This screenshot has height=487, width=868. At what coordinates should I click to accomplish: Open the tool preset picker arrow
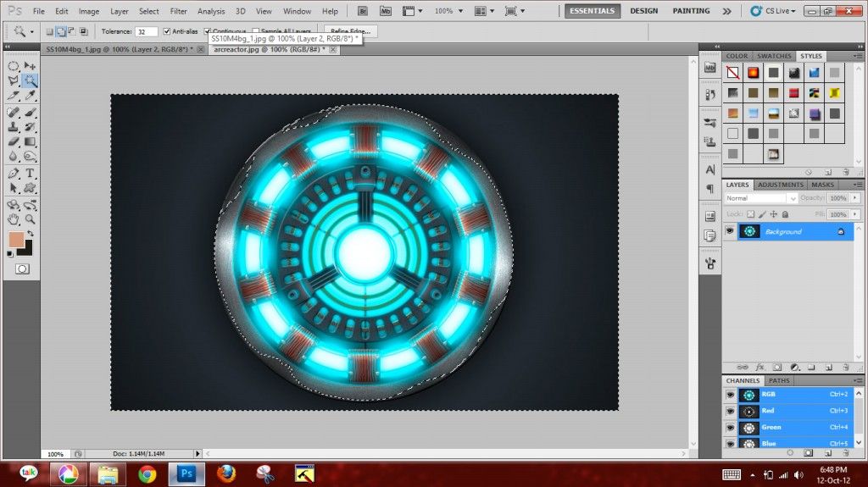click(31, 31)
